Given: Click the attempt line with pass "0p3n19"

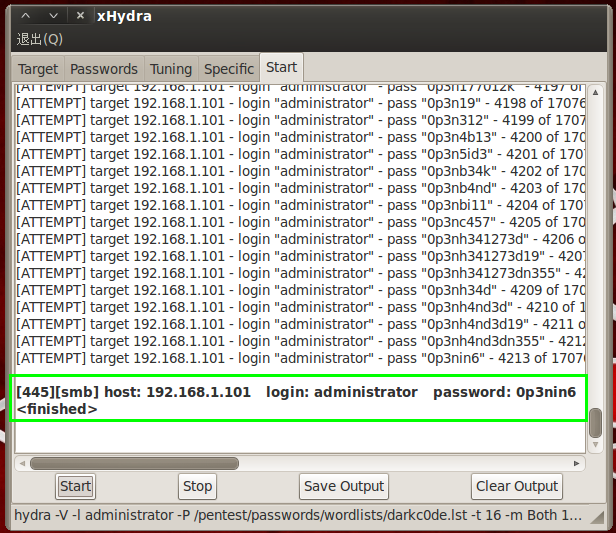Looking at the screenshot, I should (301, 103).
